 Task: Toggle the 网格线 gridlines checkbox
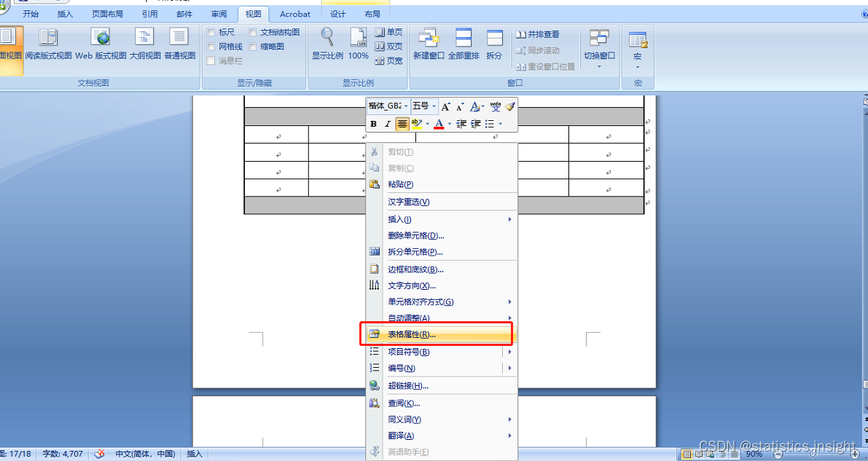point(211,47)
